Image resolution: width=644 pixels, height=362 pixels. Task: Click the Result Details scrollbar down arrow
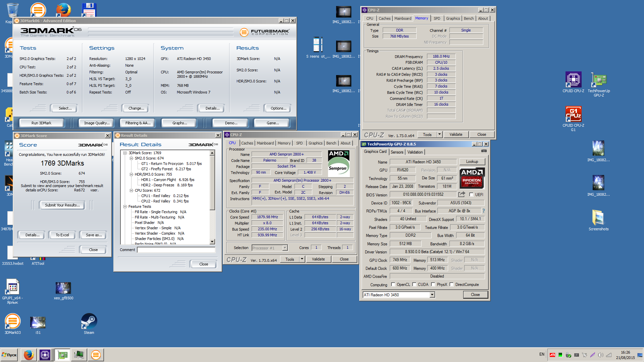click(x=212, y=241)
